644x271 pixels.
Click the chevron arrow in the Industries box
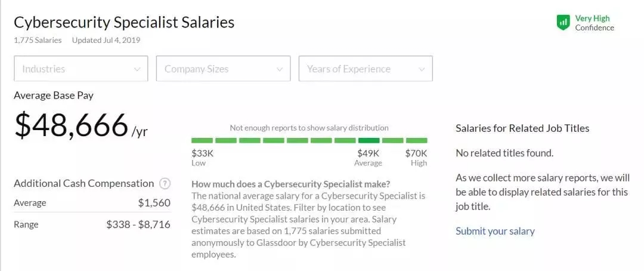click(137, 69)
